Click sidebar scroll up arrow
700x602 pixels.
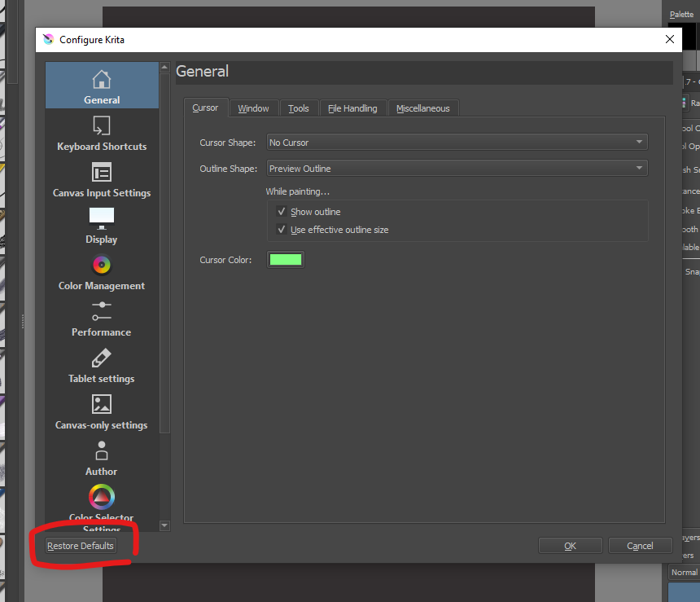pyautogui.click(x=164, y=68)
